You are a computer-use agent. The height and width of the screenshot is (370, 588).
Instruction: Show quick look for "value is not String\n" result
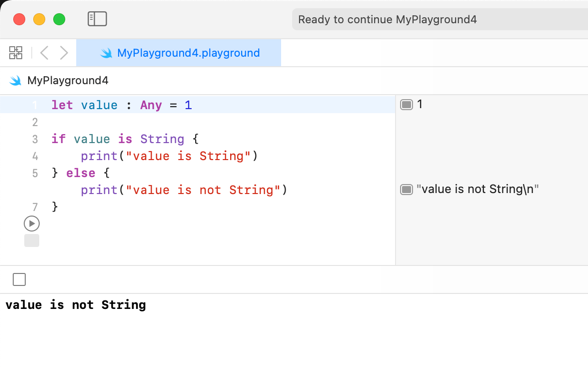(x=406, y=189)
